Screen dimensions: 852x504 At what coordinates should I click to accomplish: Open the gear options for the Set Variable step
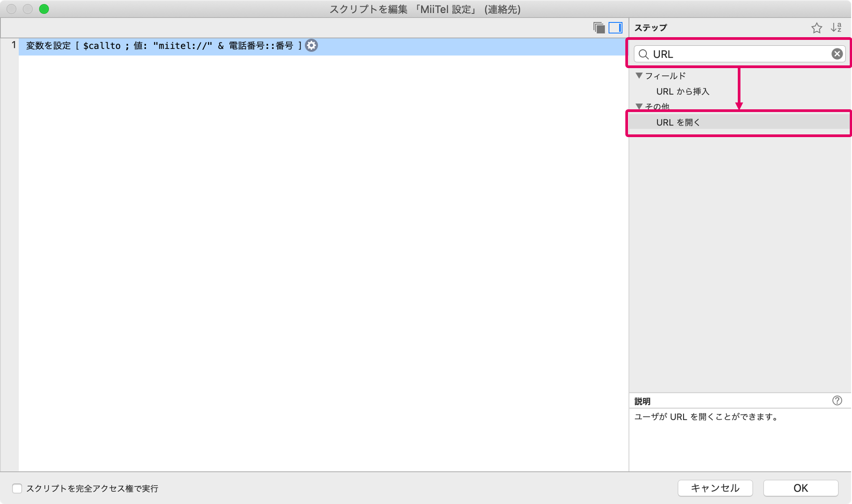[311, 45]
